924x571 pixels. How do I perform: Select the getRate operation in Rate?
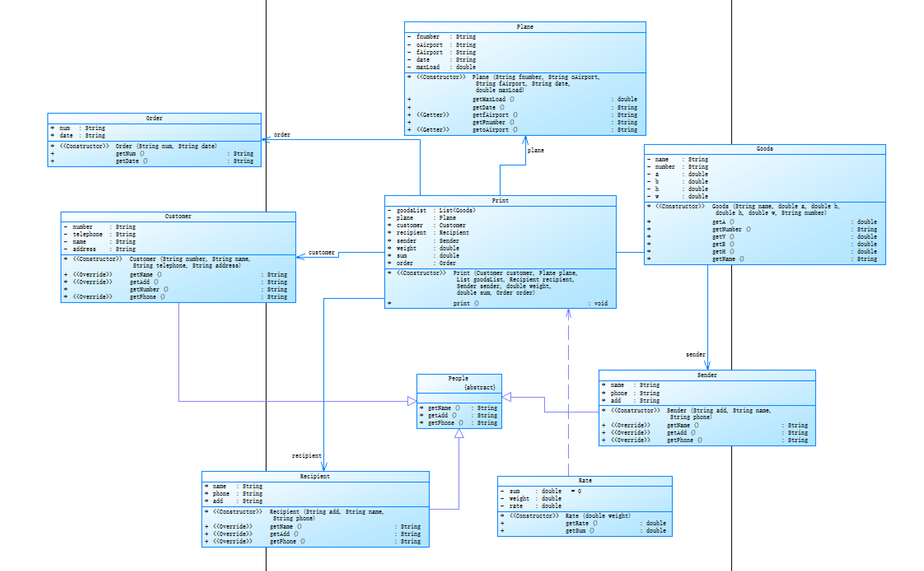[577, 523]
